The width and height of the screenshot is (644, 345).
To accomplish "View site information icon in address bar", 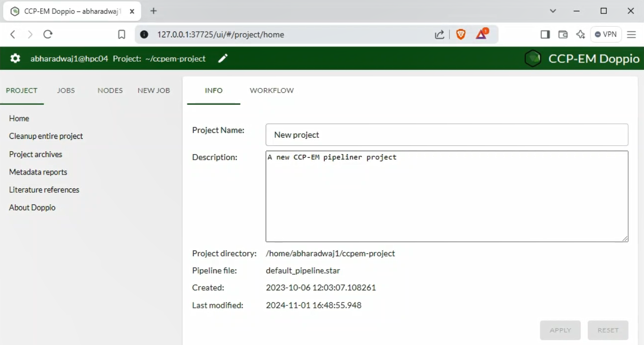I will click(144, 34).
